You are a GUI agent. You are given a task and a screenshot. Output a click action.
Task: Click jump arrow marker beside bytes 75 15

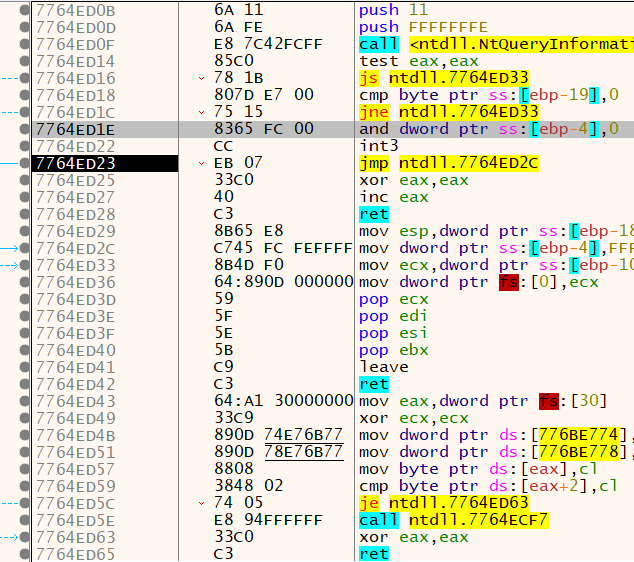pos(201,112)
